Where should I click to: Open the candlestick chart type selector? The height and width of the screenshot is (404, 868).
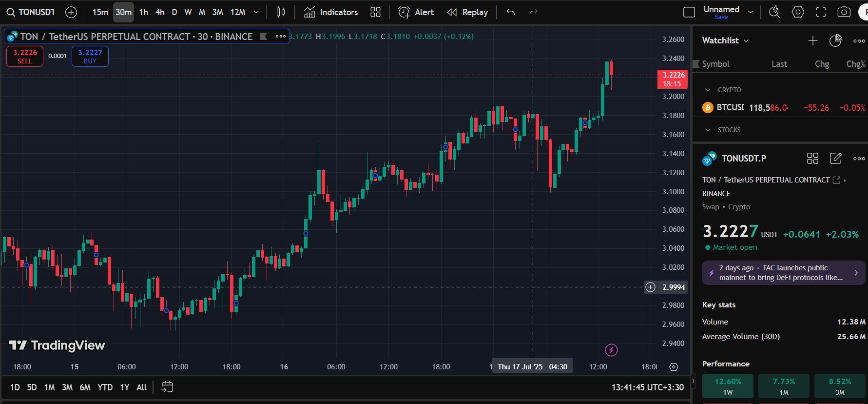281,12
